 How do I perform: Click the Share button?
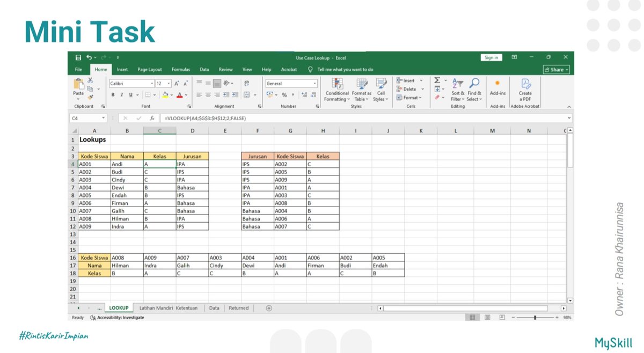click(557, 70)
